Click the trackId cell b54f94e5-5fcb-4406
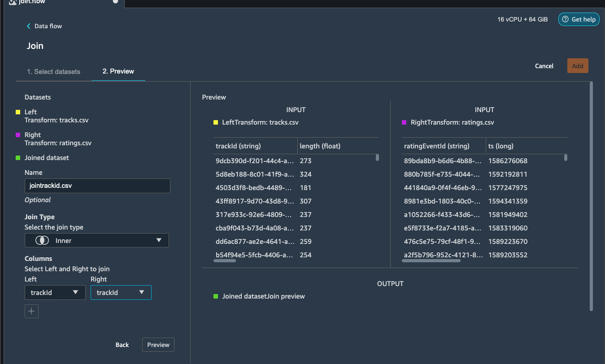 255,255
